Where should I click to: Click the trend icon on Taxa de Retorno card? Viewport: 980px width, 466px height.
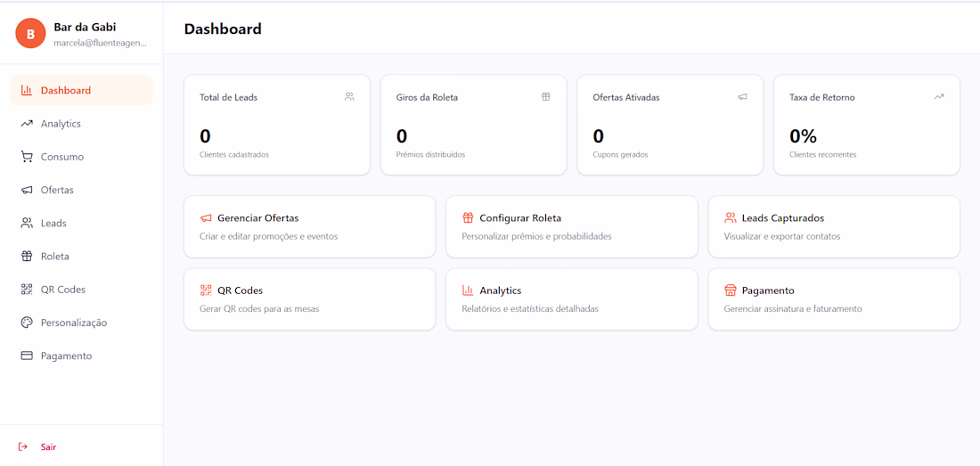pyautogui.click(x=939, y=97)
